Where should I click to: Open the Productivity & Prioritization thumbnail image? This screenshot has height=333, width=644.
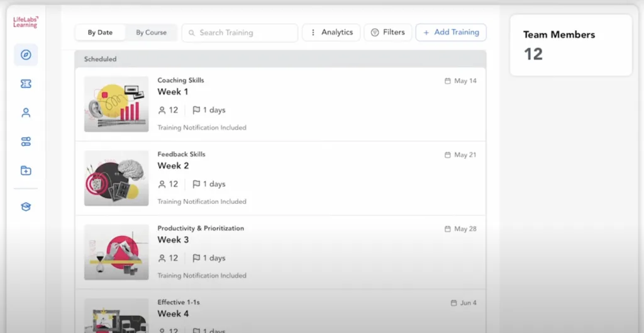(x=116, y=252)
